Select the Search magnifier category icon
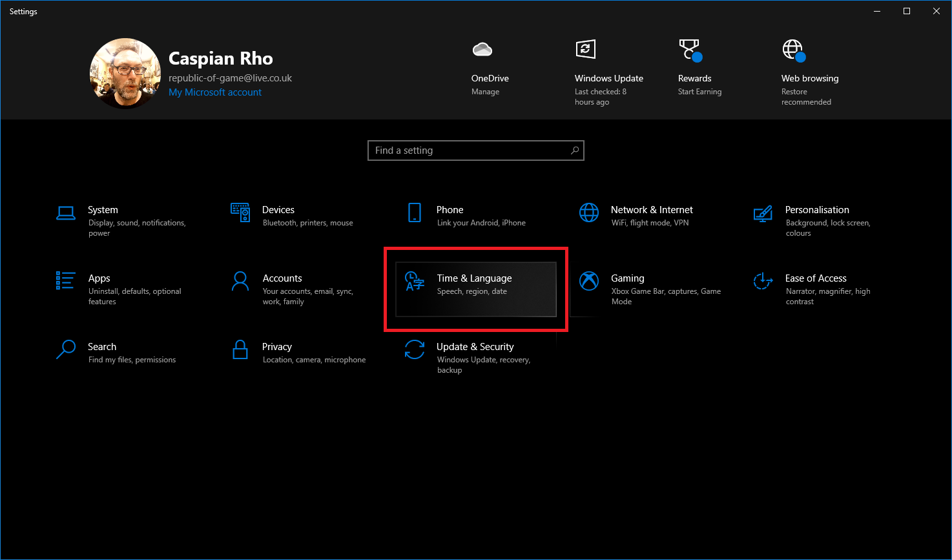 pyautogui.click(x=66, y=349)
